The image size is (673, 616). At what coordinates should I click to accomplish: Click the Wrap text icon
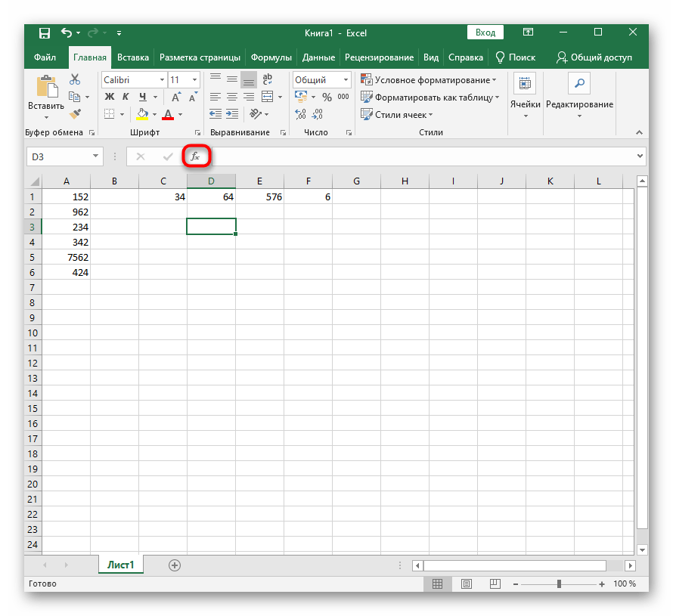pyautogui.click(x=268, y=79)
